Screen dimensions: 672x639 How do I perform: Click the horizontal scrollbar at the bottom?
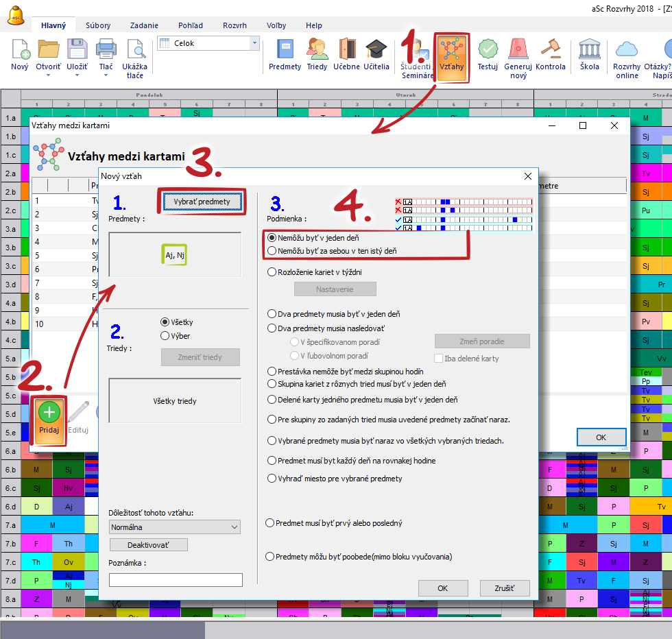click(102, 630)
